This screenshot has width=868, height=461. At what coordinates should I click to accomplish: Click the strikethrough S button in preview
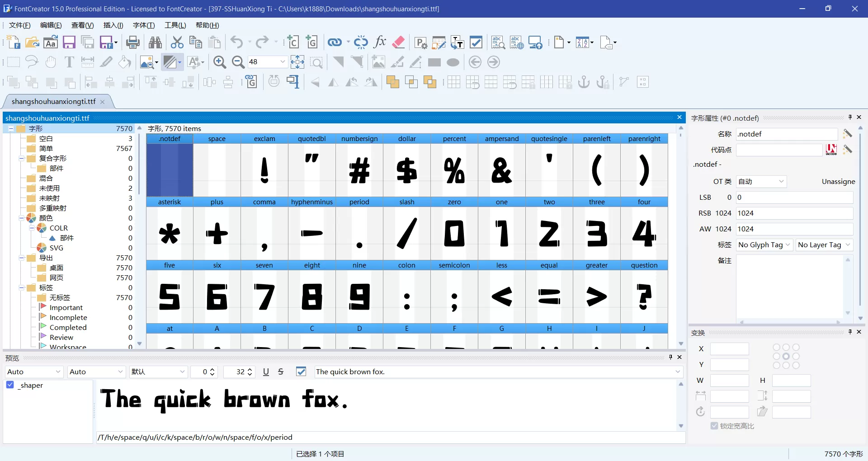[x=281, y=372]
